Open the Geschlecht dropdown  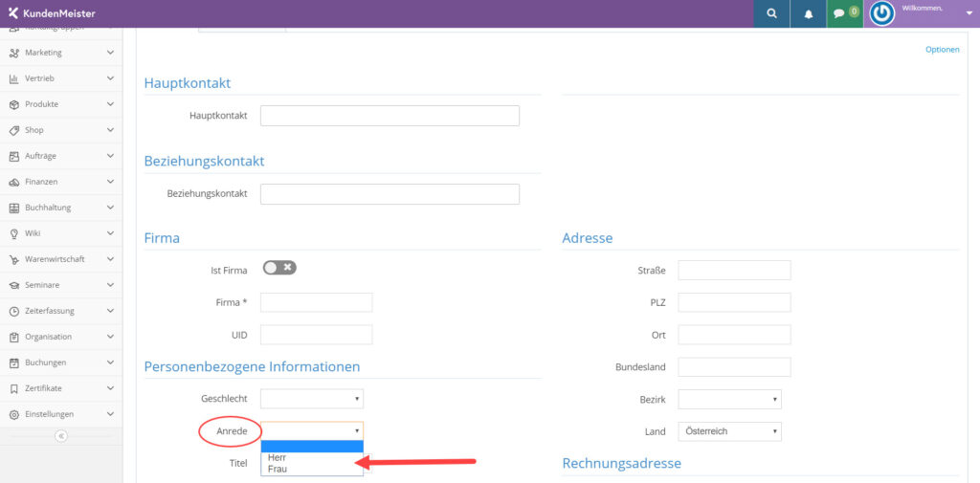(312, 398)
